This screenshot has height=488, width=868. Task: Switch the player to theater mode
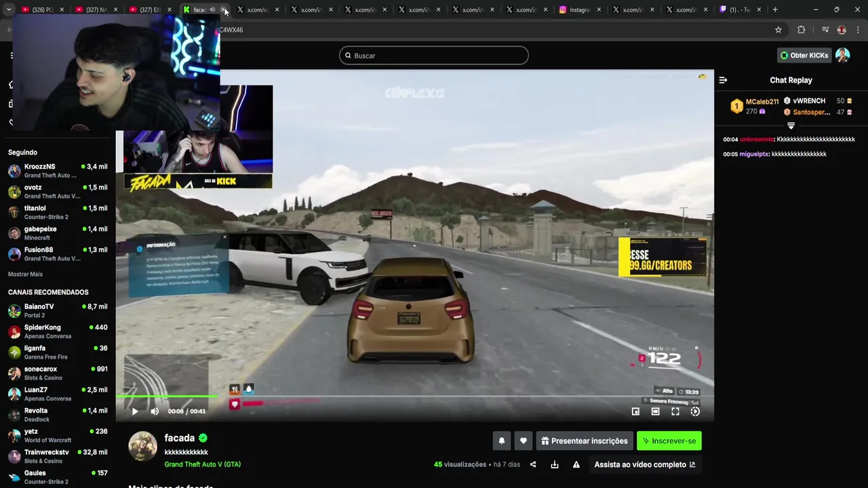(x=655, y=411)
